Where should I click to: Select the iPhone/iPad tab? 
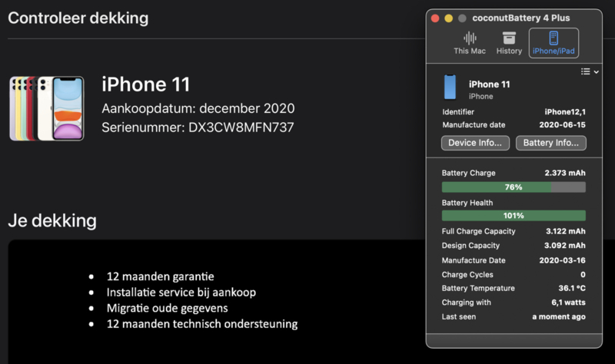click(553, 43)
